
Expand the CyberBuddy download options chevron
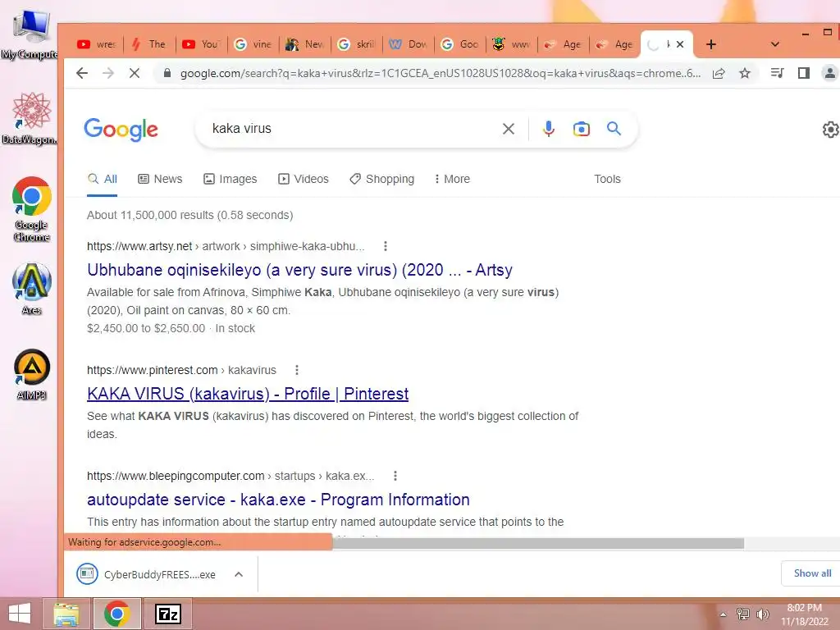[239, 574]
